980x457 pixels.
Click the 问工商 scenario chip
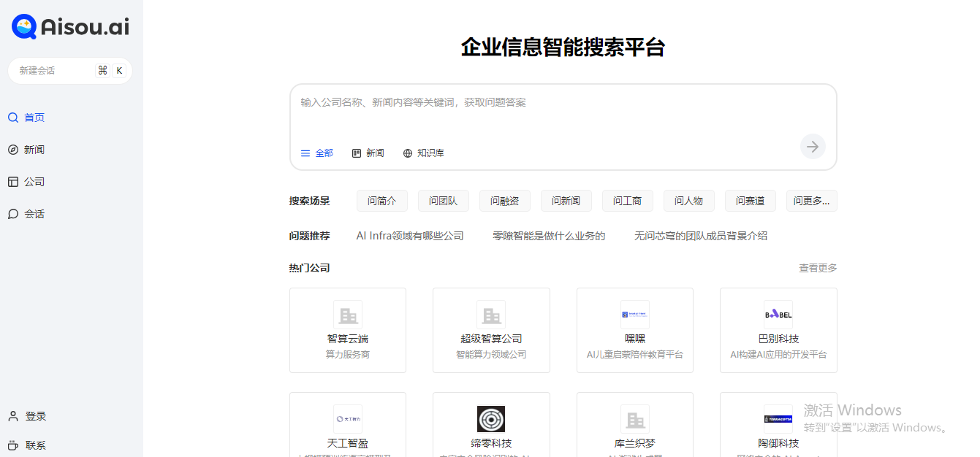pos(628,201)
